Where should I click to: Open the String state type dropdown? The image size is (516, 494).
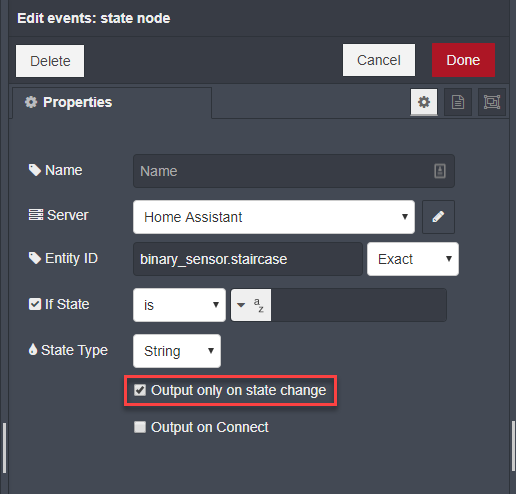pyautogui.click(x=177, y=351)
